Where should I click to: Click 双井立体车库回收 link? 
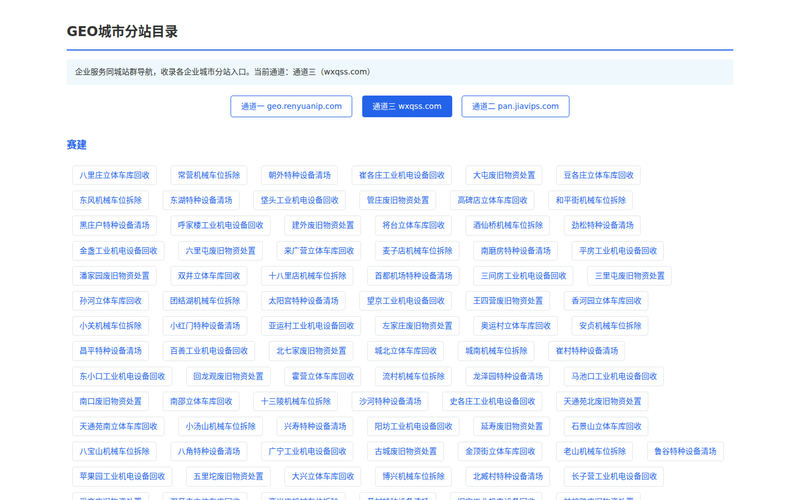click(x=209, y=276)
